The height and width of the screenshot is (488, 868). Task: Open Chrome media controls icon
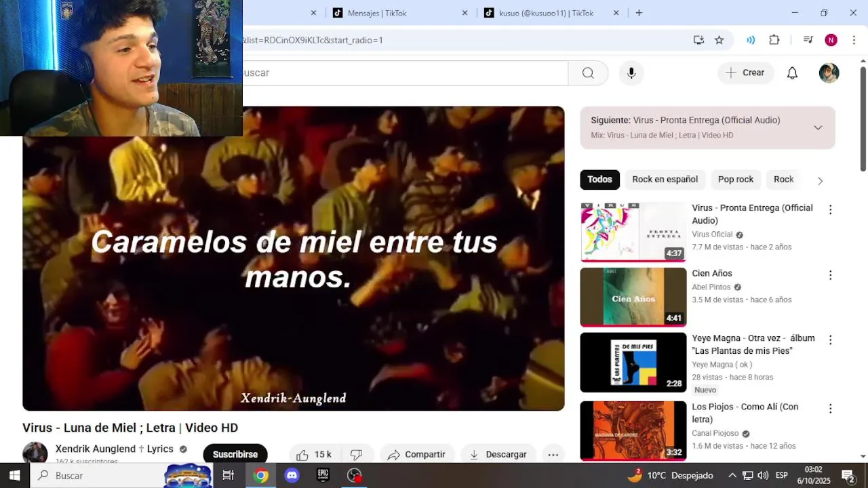coord(808,40)
